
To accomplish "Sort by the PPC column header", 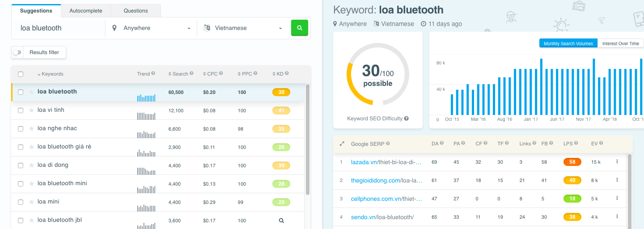I will [x=245, y=74].
